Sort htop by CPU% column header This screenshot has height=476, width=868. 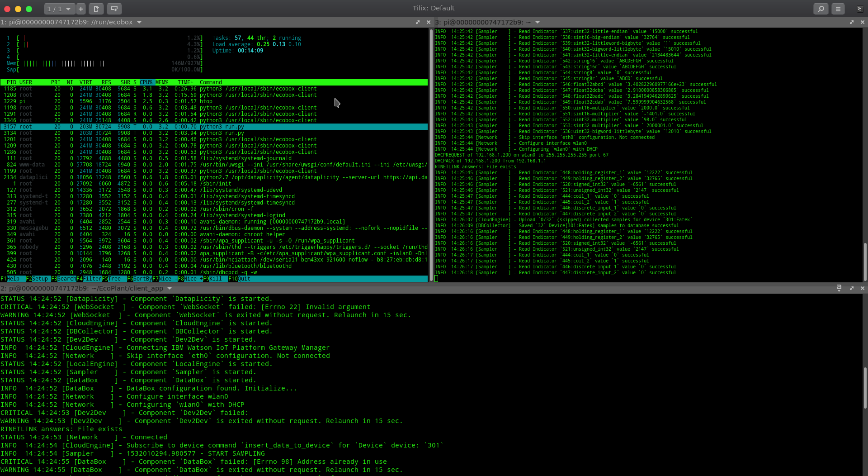coord(146,82)
